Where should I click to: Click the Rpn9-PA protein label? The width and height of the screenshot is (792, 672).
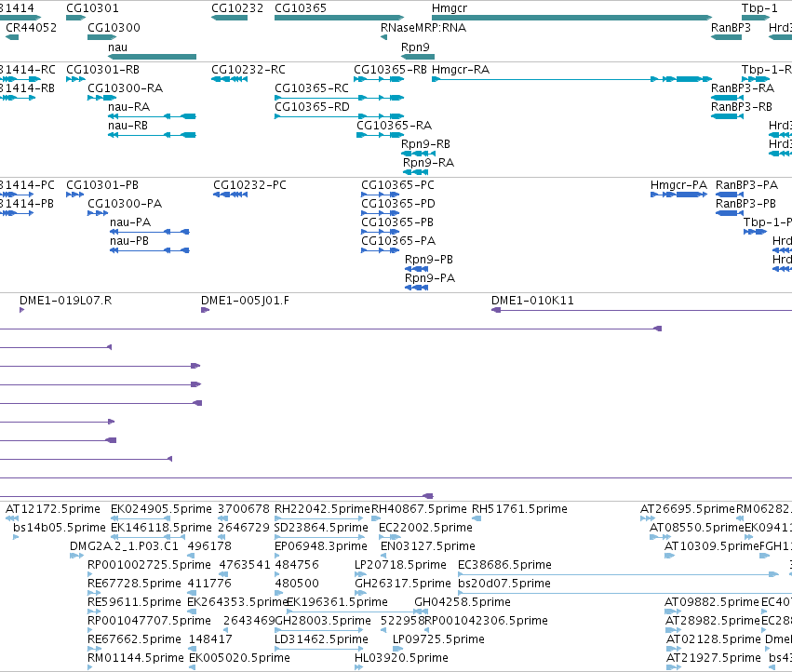click(430, 278)
